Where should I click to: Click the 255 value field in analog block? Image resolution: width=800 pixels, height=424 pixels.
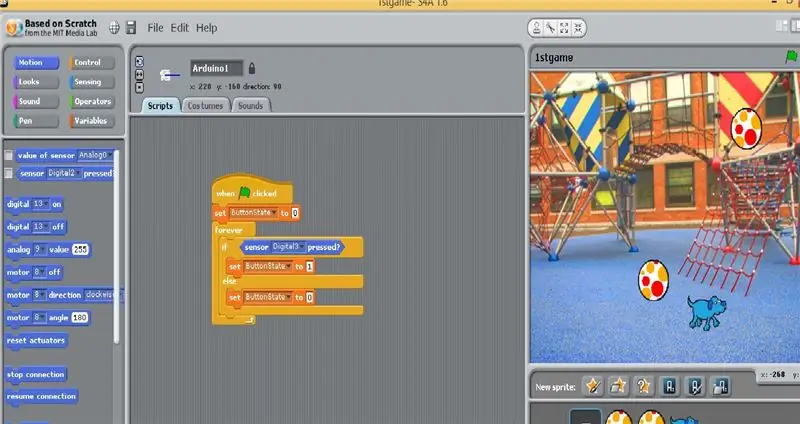[81, 250]
